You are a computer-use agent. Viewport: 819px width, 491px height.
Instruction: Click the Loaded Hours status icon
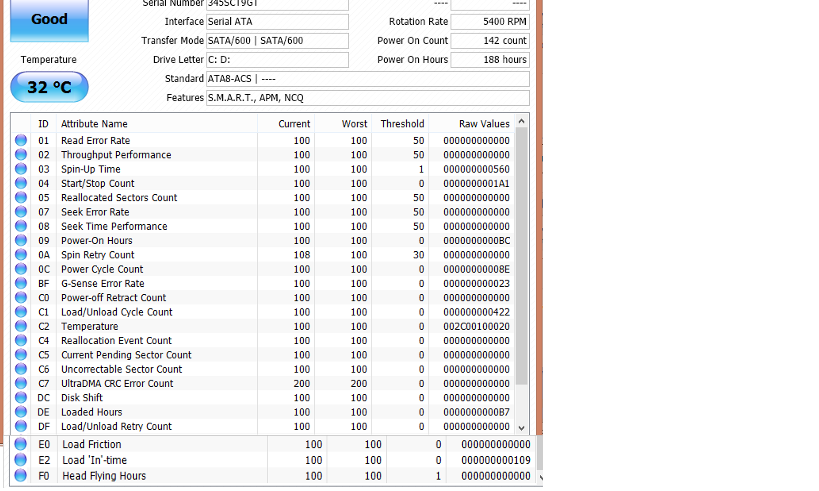pos(21,412)
